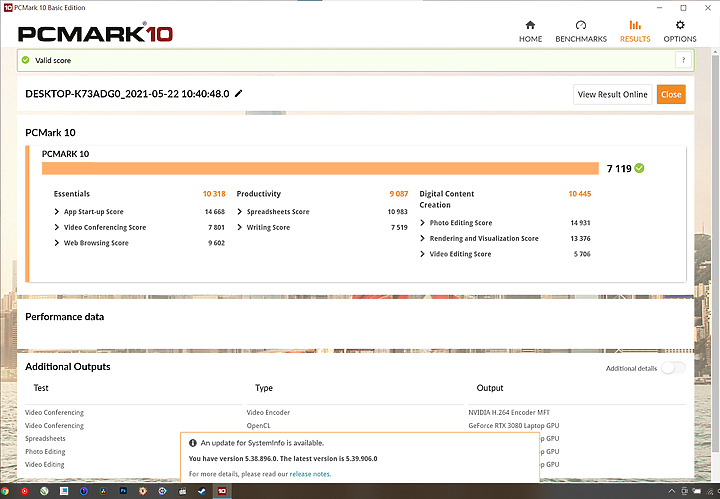
Task: Open the release notes link
Action: (310, 474)
